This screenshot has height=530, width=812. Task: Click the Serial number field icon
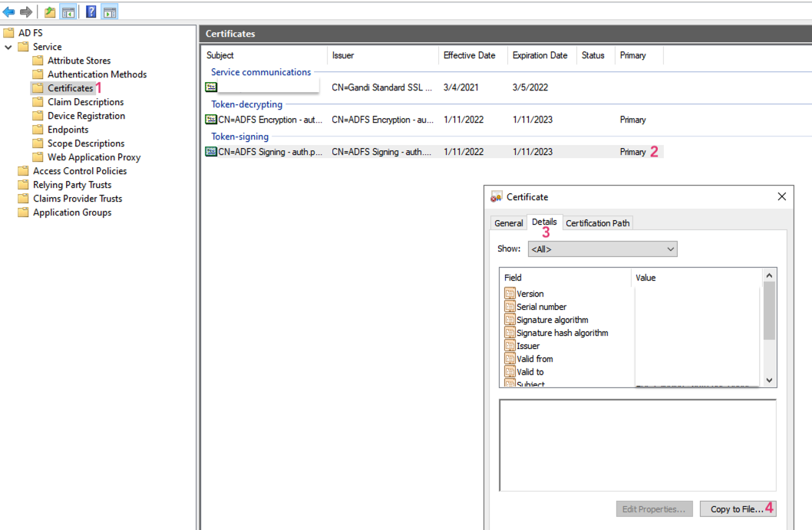point(510,307)
